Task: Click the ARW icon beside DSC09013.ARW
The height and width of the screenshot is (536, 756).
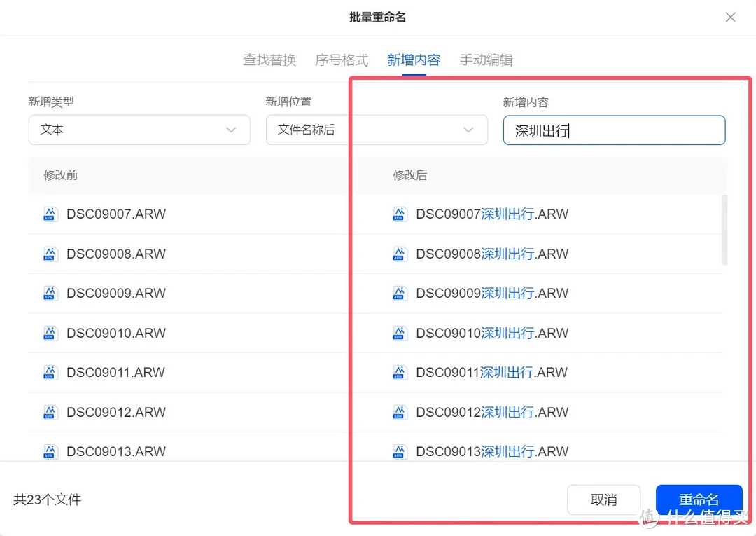Action: click(50, 451)
